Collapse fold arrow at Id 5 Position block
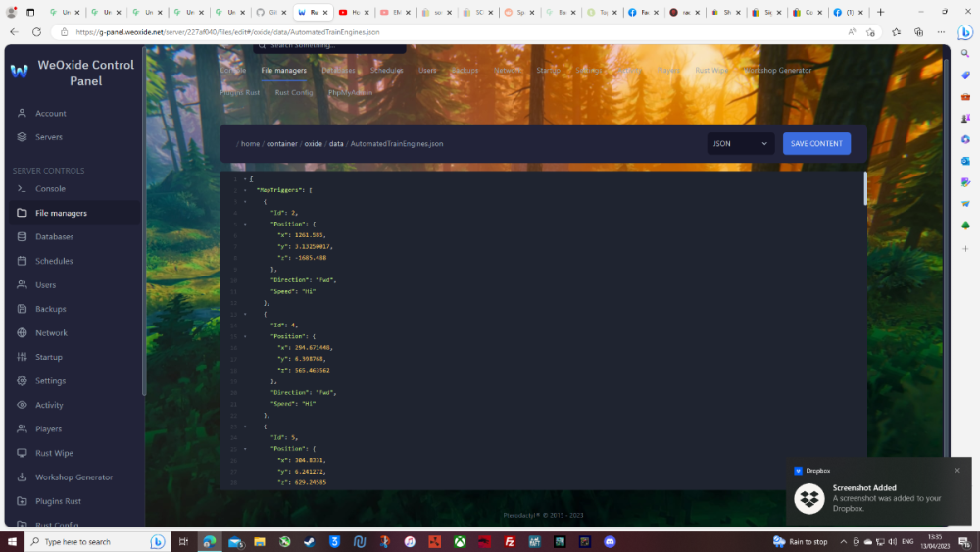 click(245, 449)
